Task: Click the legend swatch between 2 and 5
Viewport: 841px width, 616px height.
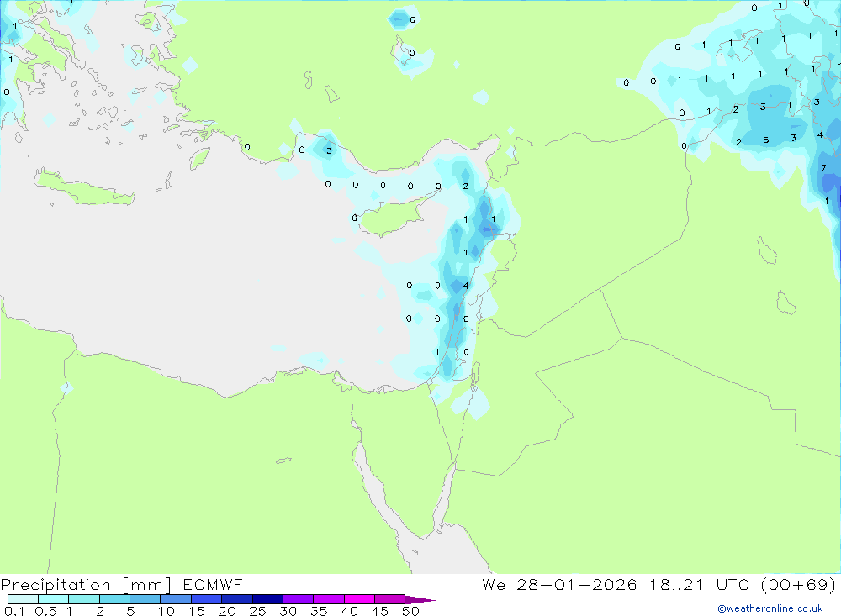Action: (114, 599)
